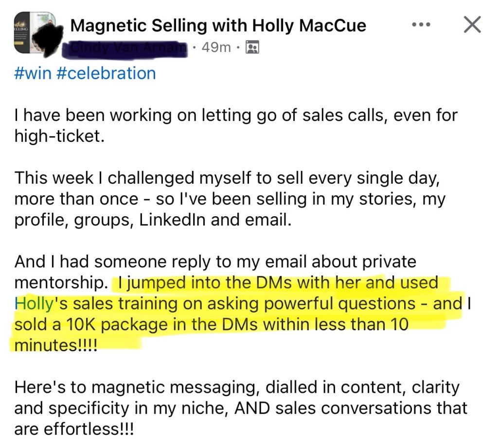Follow the #celebration hashtag

coord(106,73)
